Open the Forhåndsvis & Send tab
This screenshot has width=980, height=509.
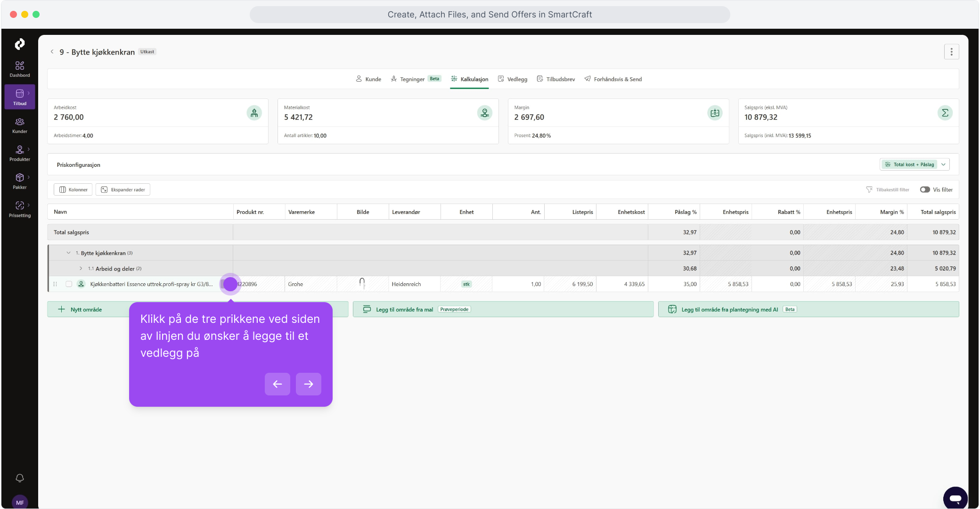point(613,79)
